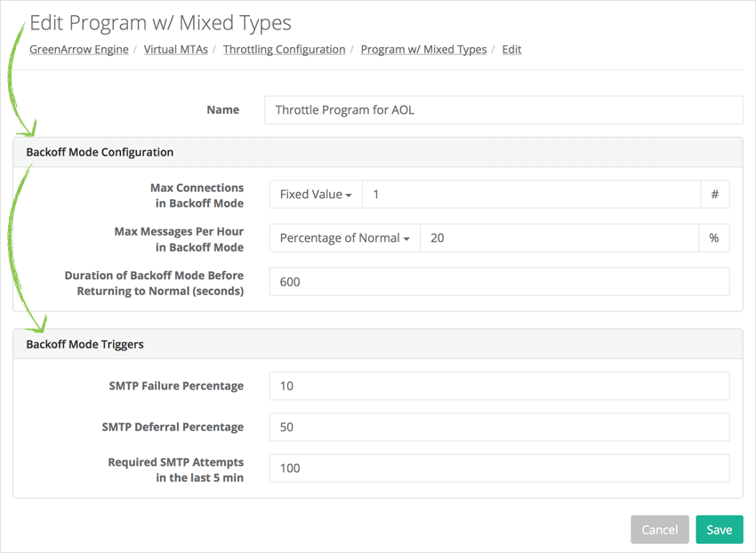
Task: Focus the SMTP Failure Percentage field
Action: [x=498, y=386]
